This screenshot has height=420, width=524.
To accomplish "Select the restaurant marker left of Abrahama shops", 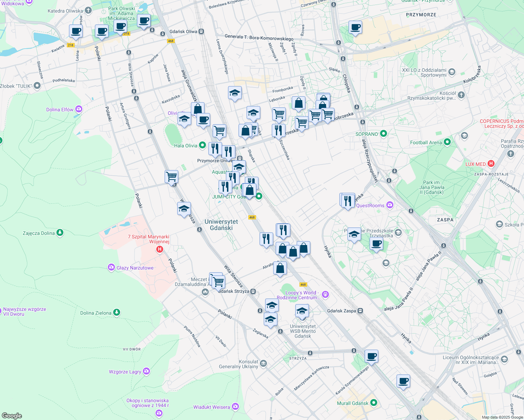I will pos(266,240).
